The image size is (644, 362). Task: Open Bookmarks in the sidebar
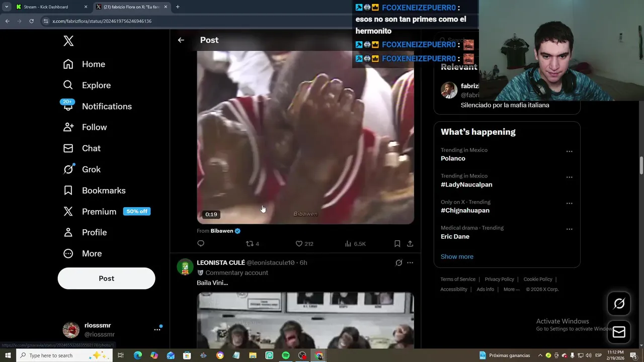click(94, 191)
